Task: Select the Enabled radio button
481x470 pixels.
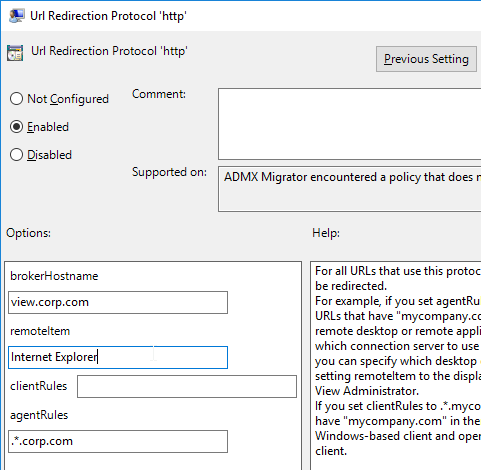Action: pos(16,127)
